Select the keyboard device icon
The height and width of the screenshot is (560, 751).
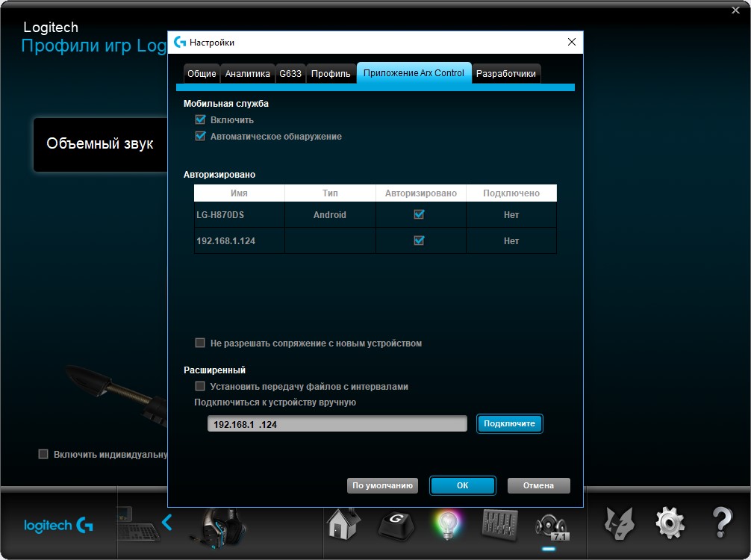pyautogui.click(x=138, y=524)
